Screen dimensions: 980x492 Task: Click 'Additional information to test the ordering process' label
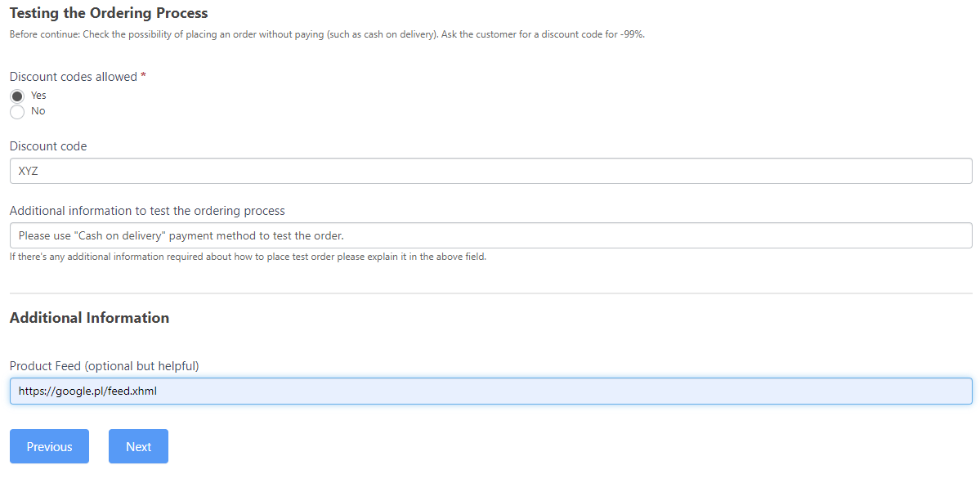(147, 211)
